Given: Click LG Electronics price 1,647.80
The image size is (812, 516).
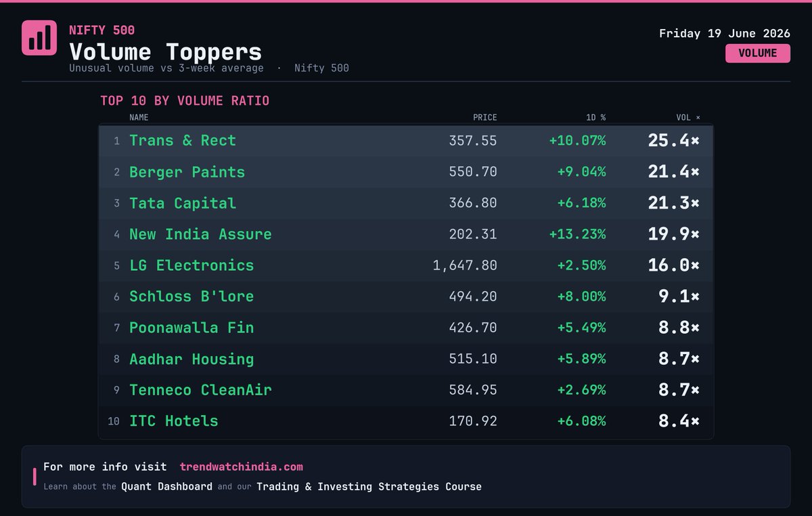Looking at the screenshot, I should point(465,265).
